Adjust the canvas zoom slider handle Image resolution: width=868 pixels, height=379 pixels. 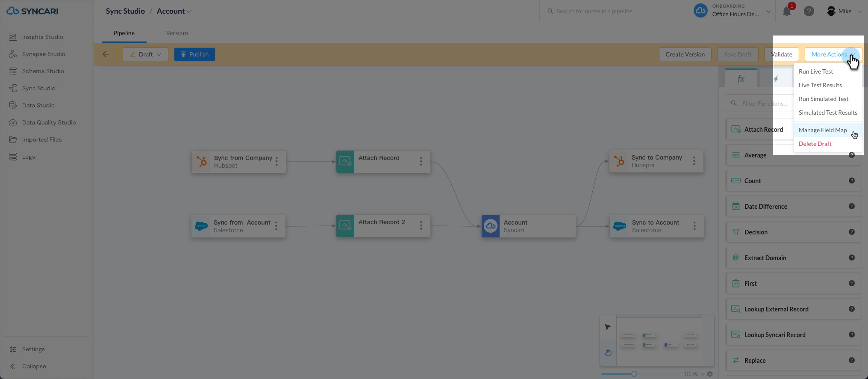pos(634,374)
